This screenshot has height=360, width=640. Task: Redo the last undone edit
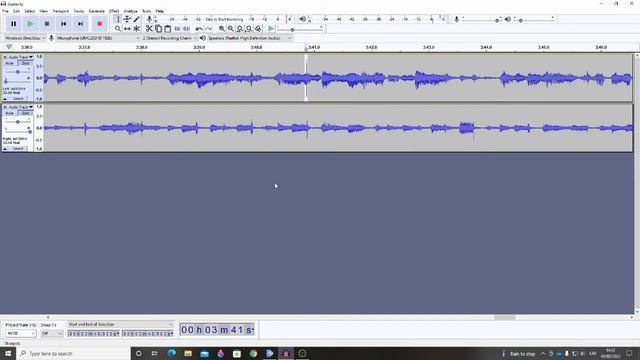pos(208,29)
